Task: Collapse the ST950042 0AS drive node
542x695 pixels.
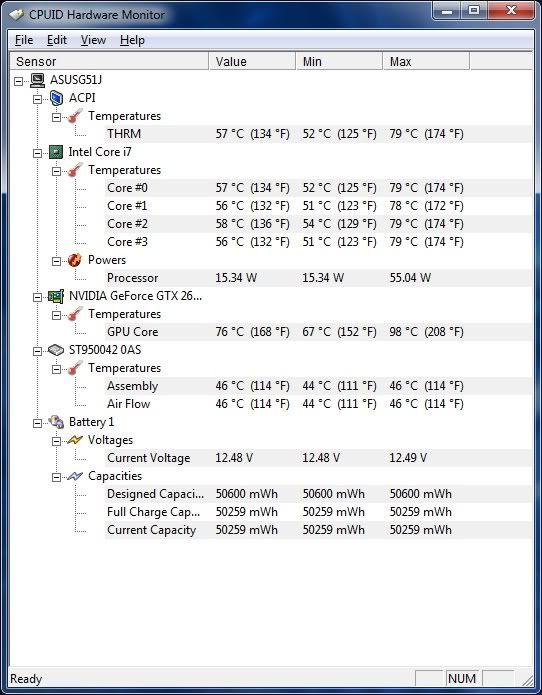Action: pyautogui.click(x=38, y=351)
